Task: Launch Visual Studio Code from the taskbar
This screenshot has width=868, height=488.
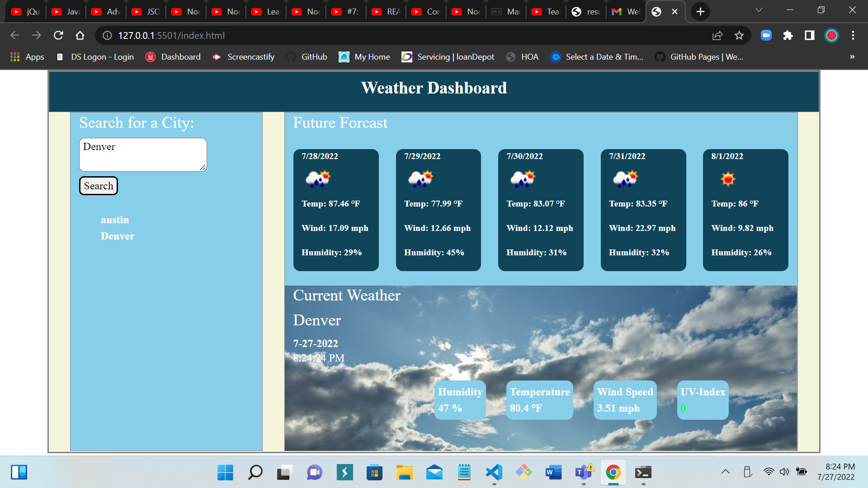Action: click(x=494, y=473)
